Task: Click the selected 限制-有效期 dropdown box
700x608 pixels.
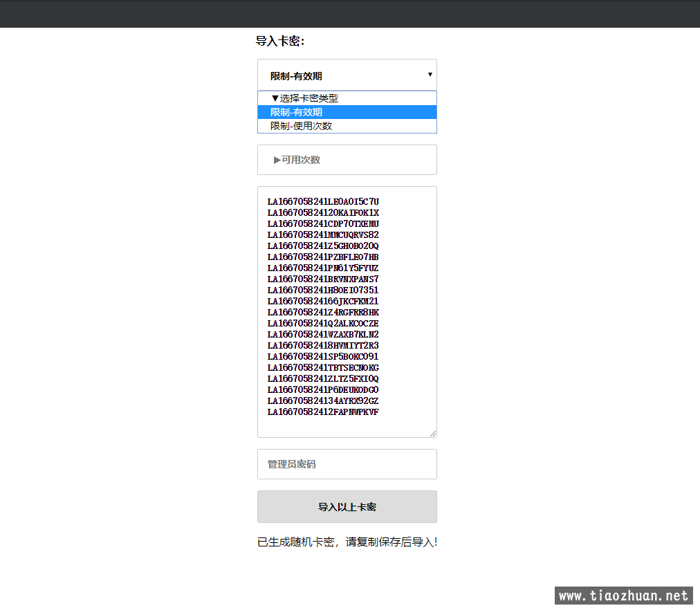Action: click(339, 75)
